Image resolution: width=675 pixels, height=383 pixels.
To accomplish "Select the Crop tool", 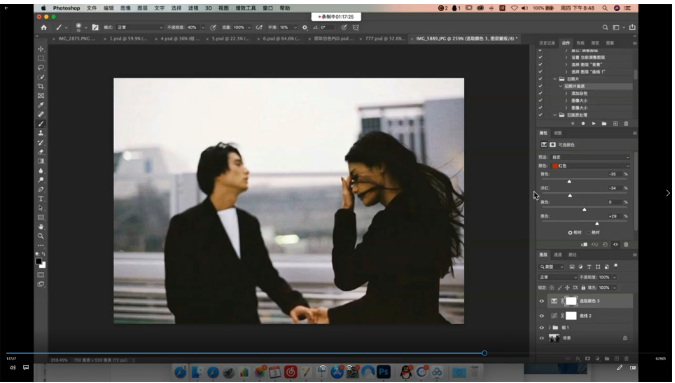I will [41, 86].
